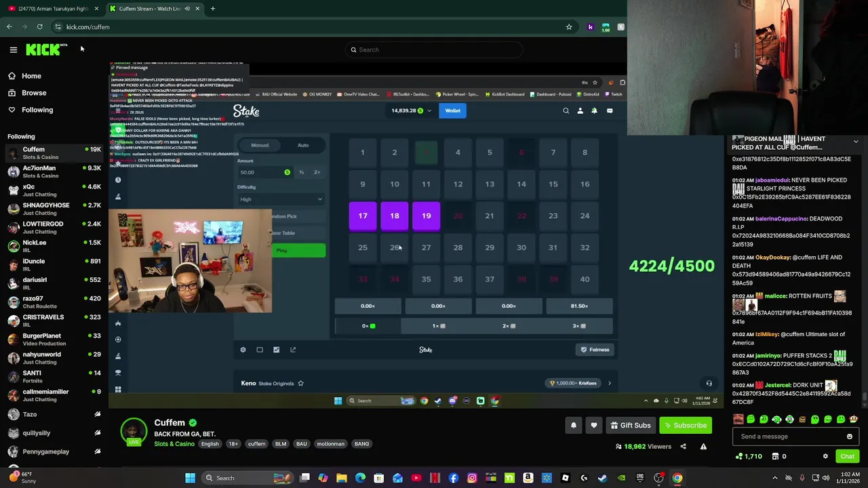Image resolution: width=868 pixels, height=488 pixels.
Task: Halve the bet with ½ button
Action: point(301,172)
